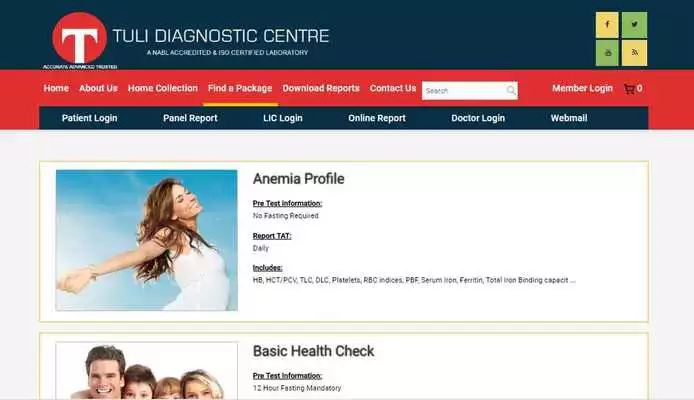The height and width of the screenshot is (400, 694).
Task: Click the Anemia Profile 'Includes:' label
Action: tap(267, 268)
